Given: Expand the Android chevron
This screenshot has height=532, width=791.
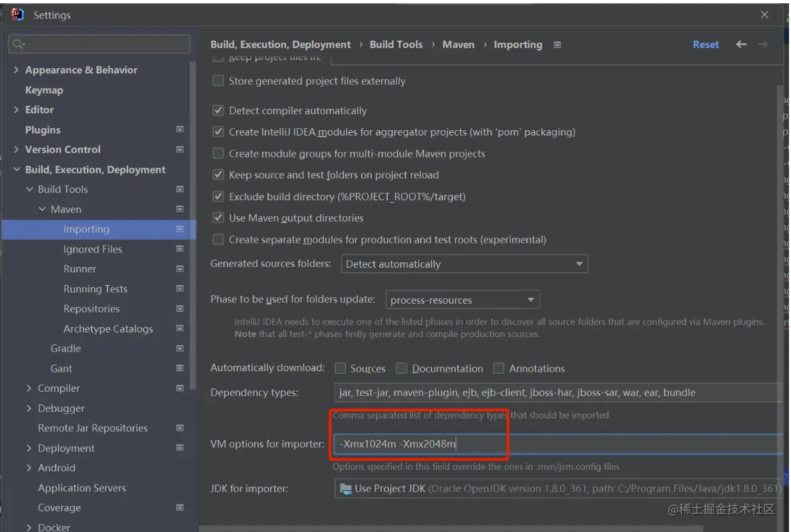Looking at the screenshot, I should pyautogui.click(x=29, y=468).
